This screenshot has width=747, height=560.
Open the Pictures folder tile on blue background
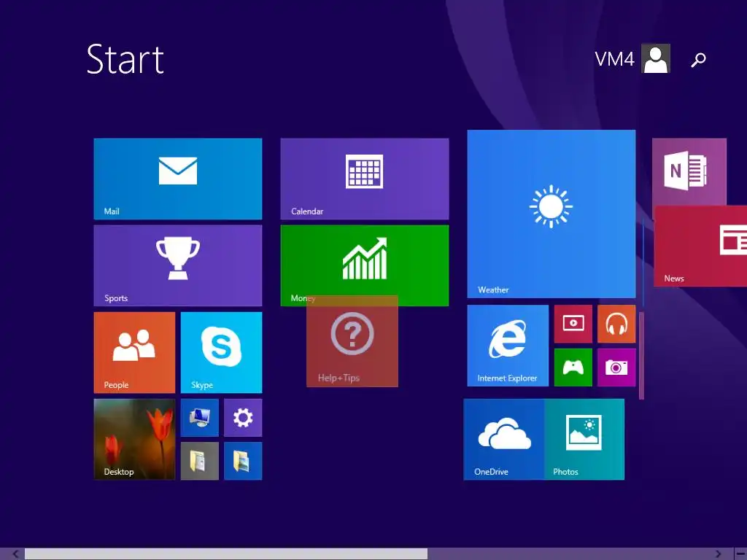243,461
